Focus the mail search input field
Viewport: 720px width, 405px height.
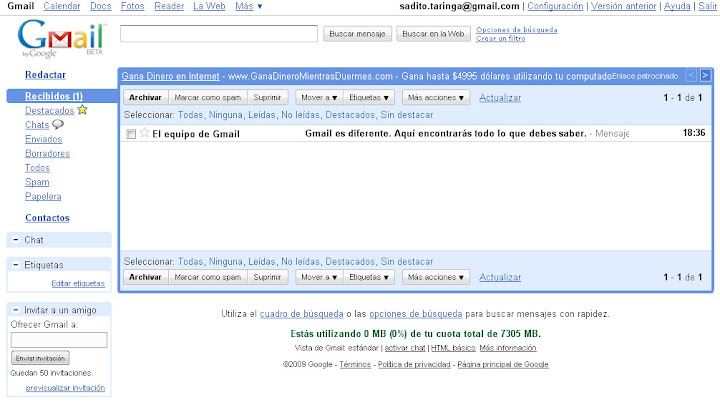pyautogui.click(x=219, y=34)
